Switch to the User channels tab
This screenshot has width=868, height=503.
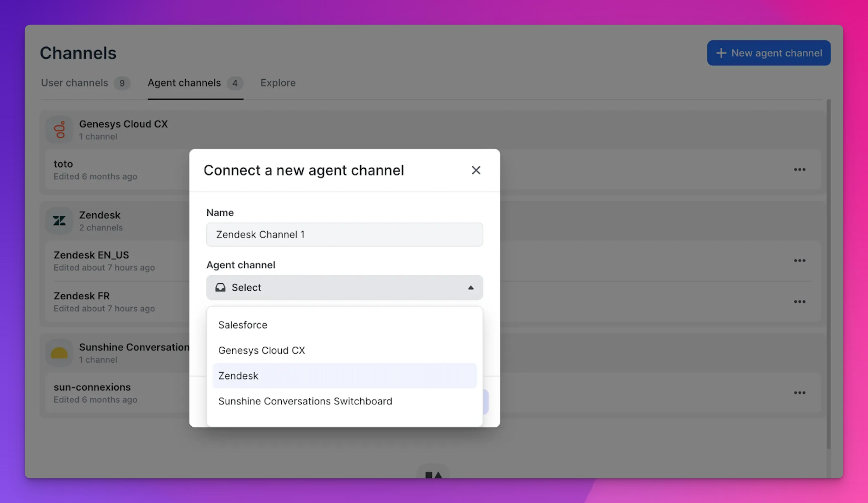tap(75, 83)
